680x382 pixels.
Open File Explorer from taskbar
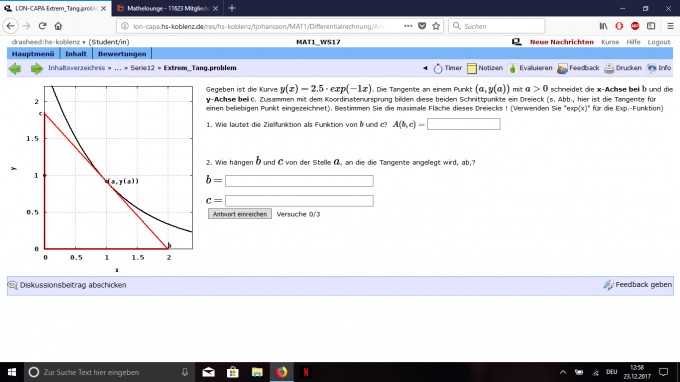tap(257, 372)
